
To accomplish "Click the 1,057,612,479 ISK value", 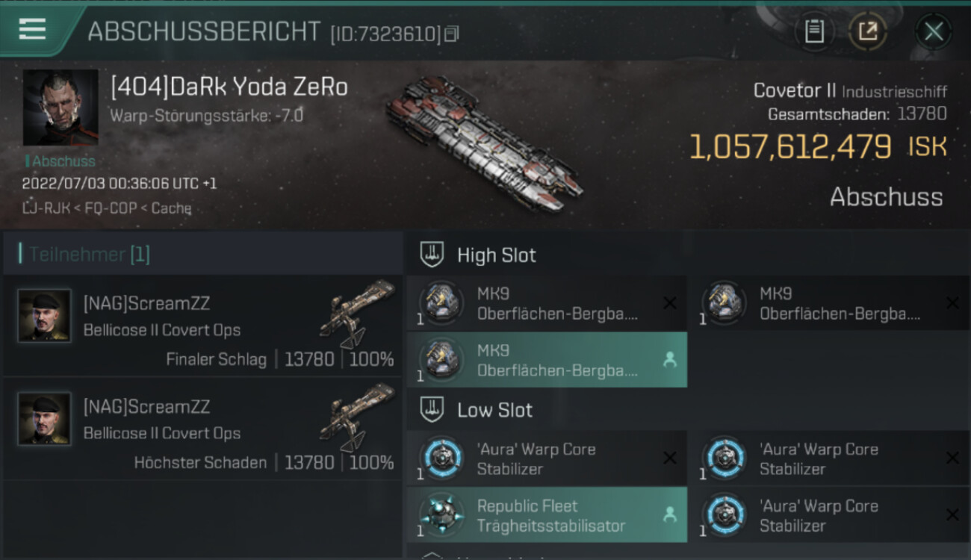I will coord(789,147).
